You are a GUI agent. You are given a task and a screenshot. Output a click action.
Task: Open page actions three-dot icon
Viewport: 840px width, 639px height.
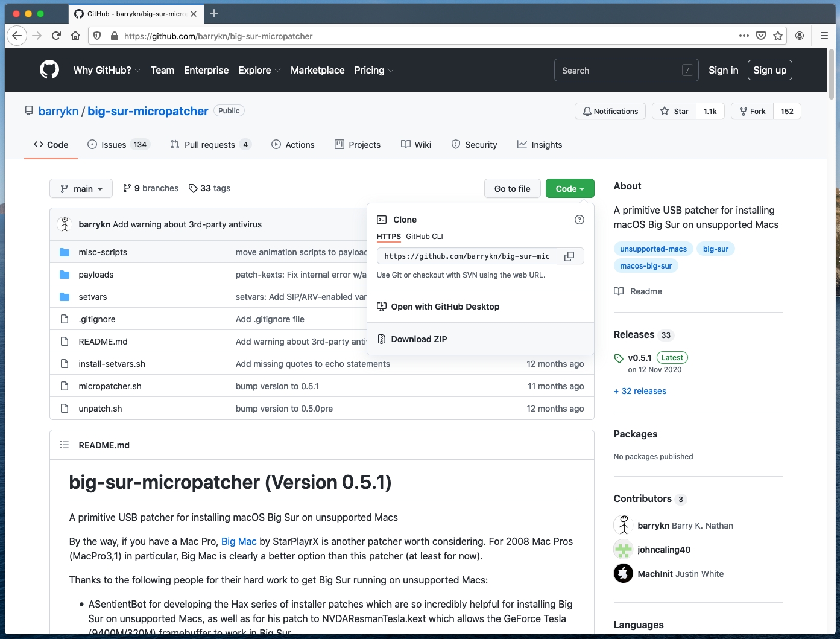(x=744, y=36)
